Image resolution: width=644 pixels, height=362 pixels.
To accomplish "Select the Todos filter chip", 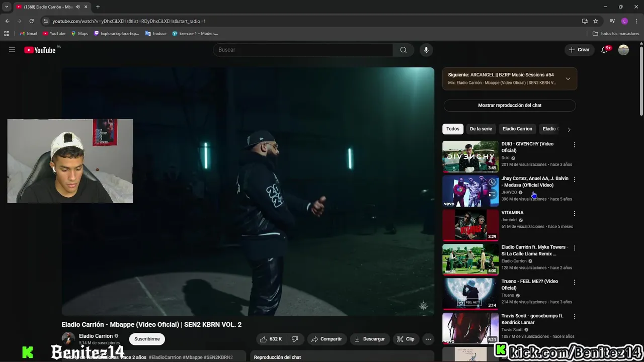I will [x=453, y=129].
